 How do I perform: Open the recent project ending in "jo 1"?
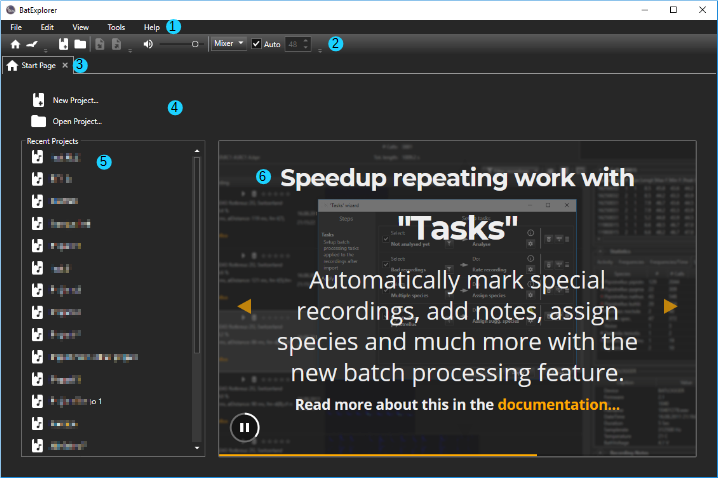pos(67,401)
